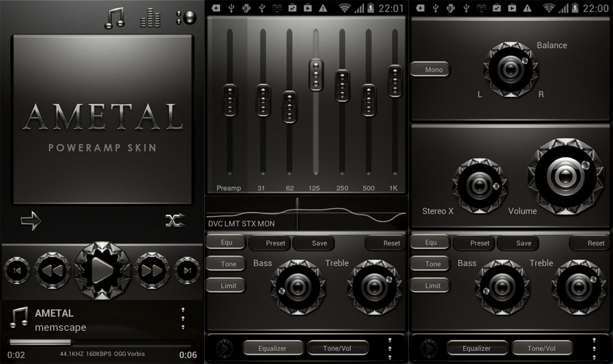Open track options dots next to AMETAL title
This screenshot has height=364, width=613.
click(x=183, y=318)
